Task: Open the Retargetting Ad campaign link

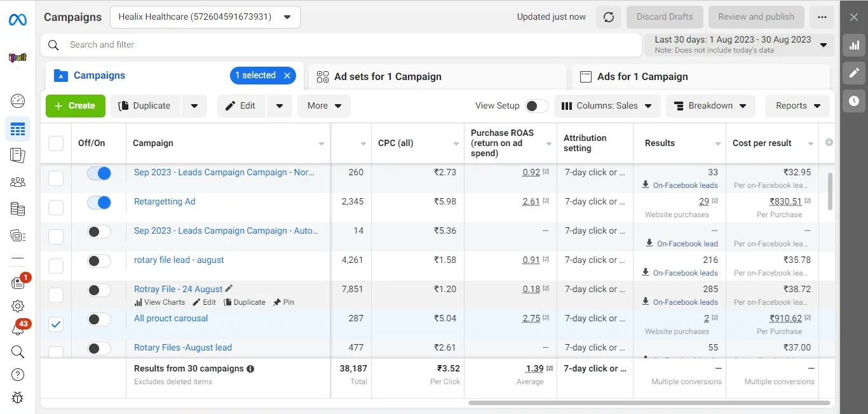Action: pyautogui.click(x=165, y=201)
